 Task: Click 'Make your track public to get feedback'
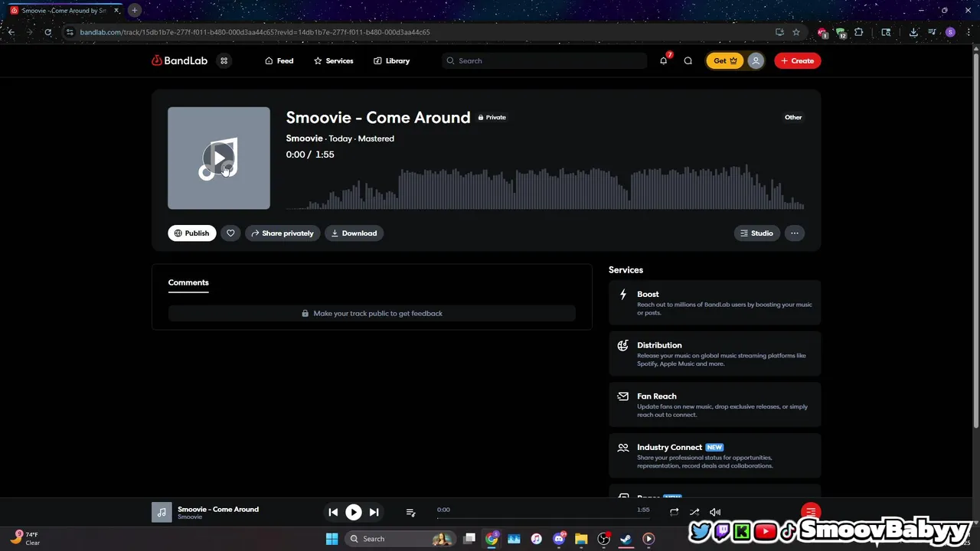coord(372,313)
